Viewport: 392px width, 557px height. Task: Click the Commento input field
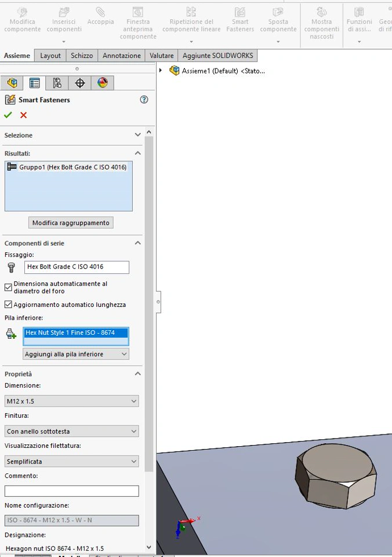click(72, 491)
